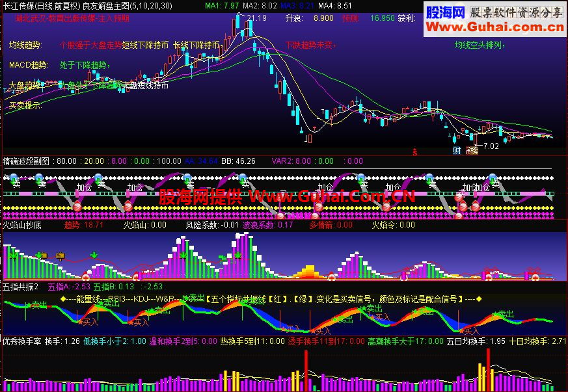Select the 火焰令: 0.00 readout

pos(394,225)
